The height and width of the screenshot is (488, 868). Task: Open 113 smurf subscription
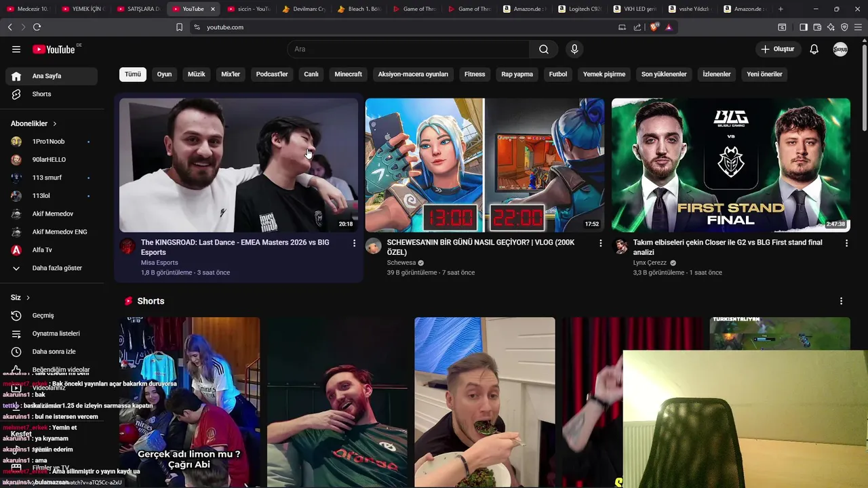tap(52, 178)
